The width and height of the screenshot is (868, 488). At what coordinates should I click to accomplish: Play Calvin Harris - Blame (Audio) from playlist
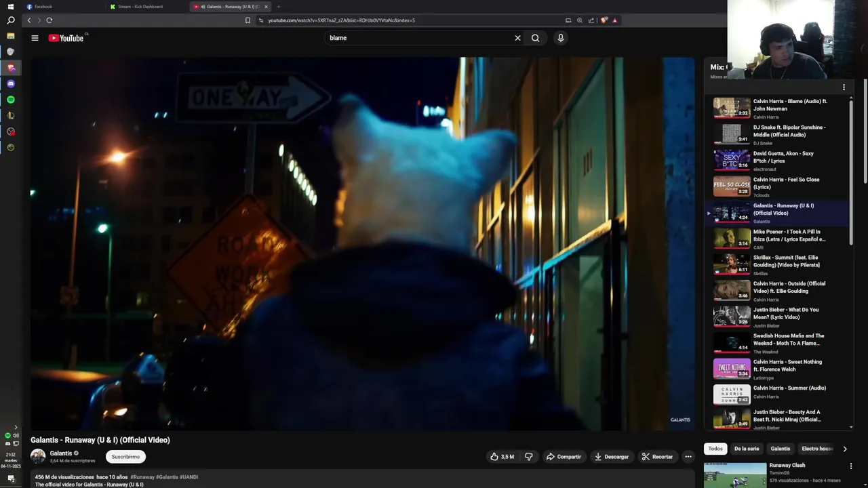point(777,108)
